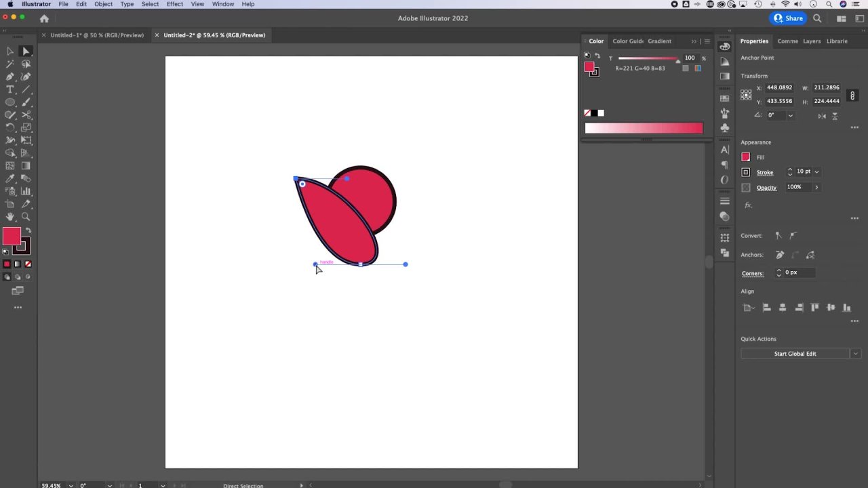Click the Share button
868x488 pixels.
787,18
